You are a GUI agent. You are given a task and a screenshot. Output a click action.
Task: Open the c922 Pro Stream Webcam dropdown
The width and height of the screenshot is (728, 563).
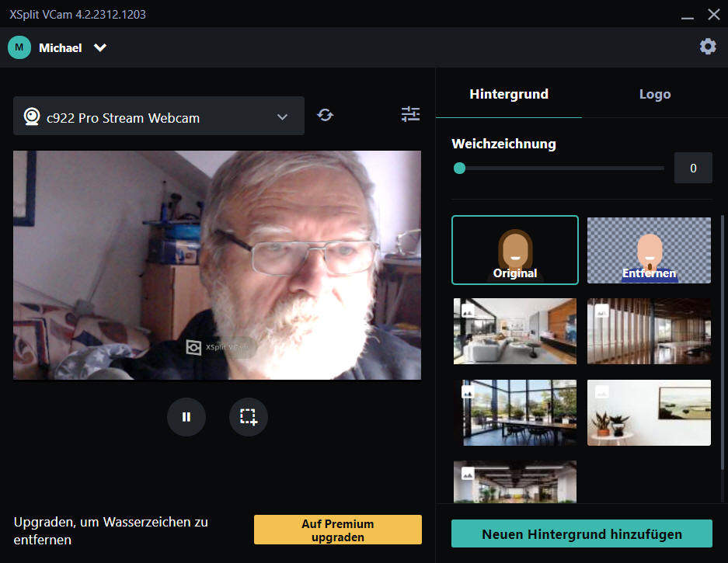(x=282, y=117)
